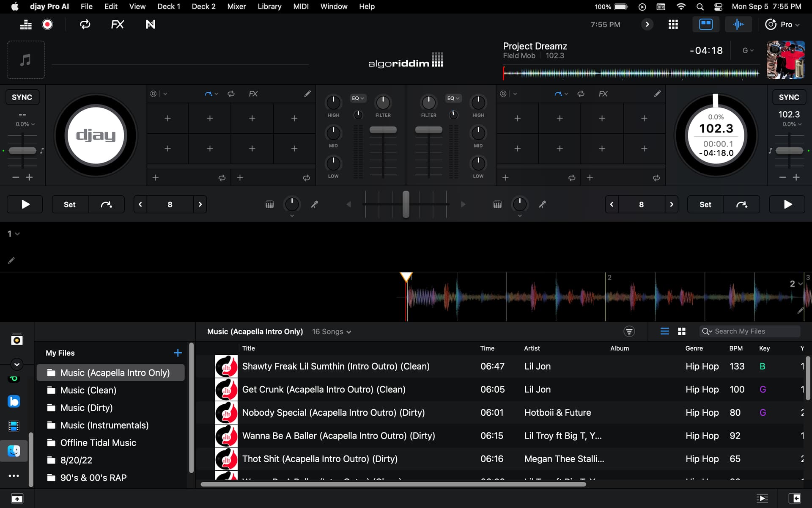
Task: Click the crossfader slider handle
Action: (406, 204)
